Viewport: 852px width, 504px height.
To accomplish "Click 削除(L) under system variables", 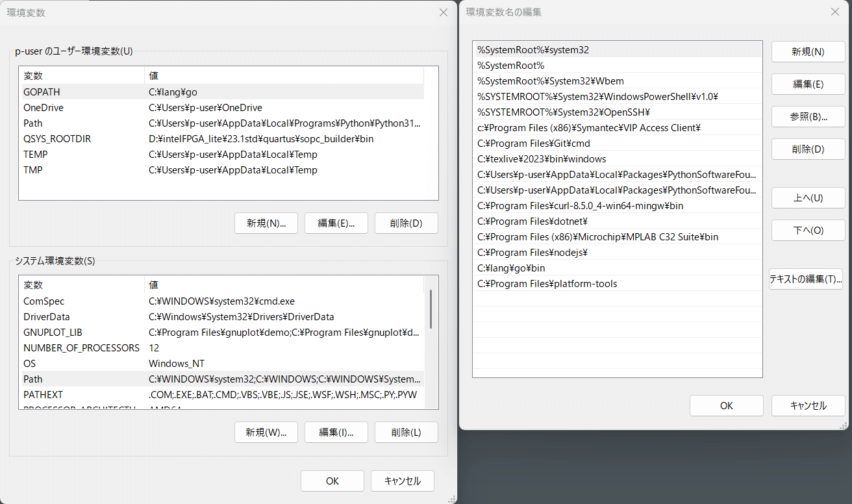I will pyautogui.click(x=407, y=433).
